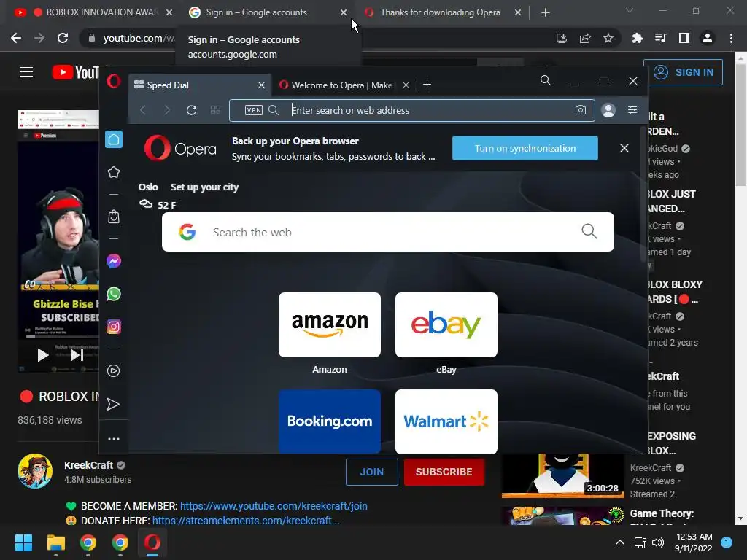
Task: Open Instagram in the Opera sidebar
Action: pyautogui.click(x=114, y=327)
